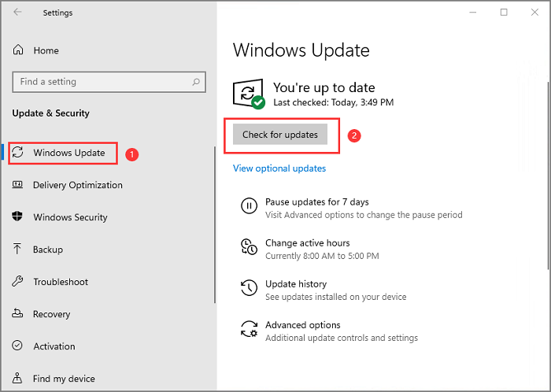The height and width of the screenshot is (392, 551).
Task: Click the Activation checkmark icon
Action: [x=18, y=346]
